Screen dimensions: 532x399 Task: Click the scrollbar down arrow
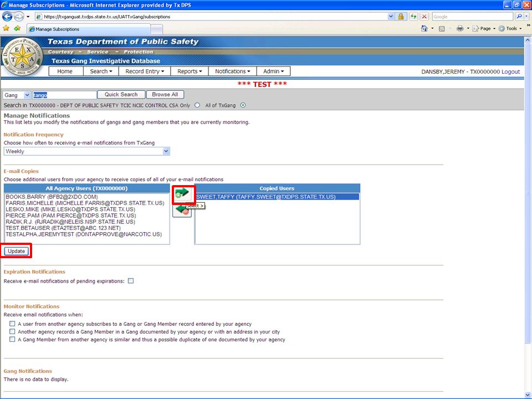click(x=528, y=395)
